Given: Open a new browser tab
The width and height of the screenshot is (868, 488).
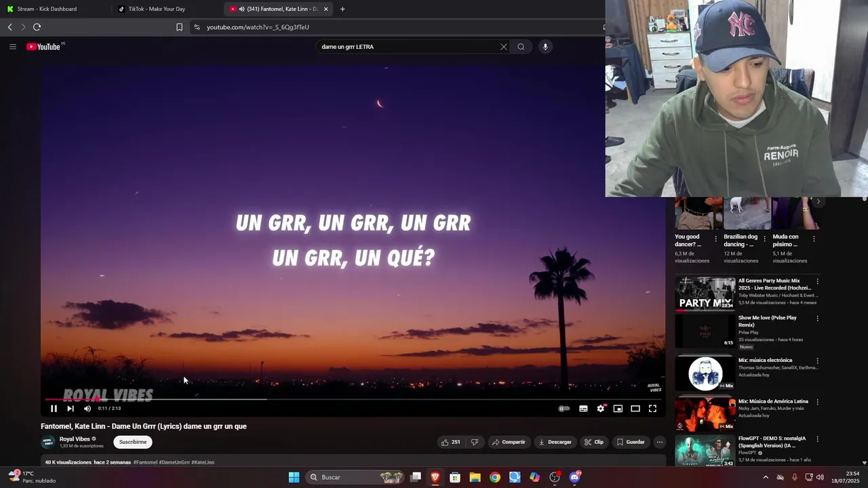Looking at the screenshot, I should (342, 9).
